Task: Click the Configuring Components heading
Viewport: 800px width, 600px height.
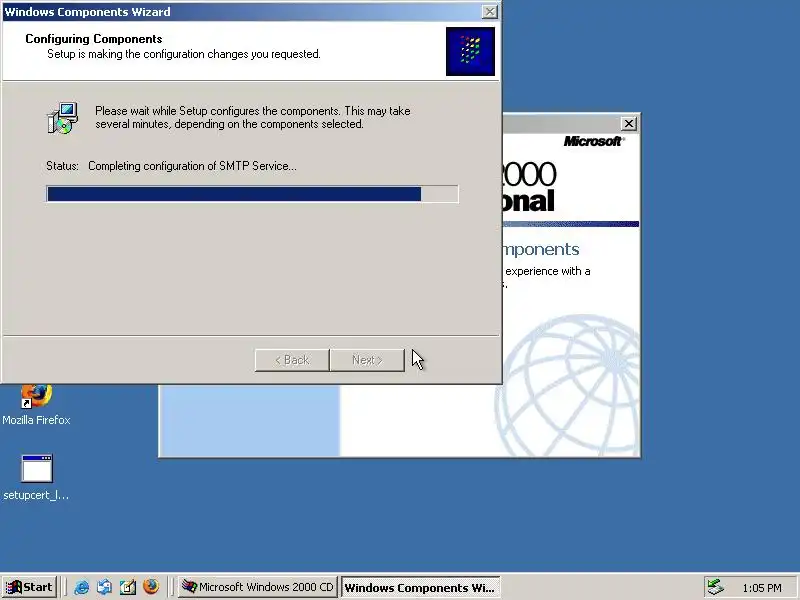Action: [94, 39]
